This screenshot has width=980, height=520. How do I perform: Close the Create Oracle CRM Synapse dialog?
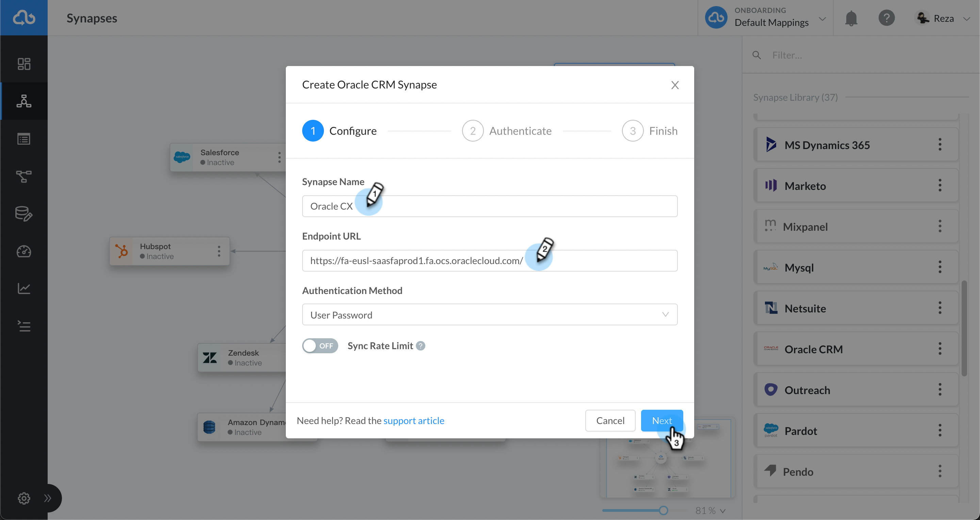coord(675,85)
